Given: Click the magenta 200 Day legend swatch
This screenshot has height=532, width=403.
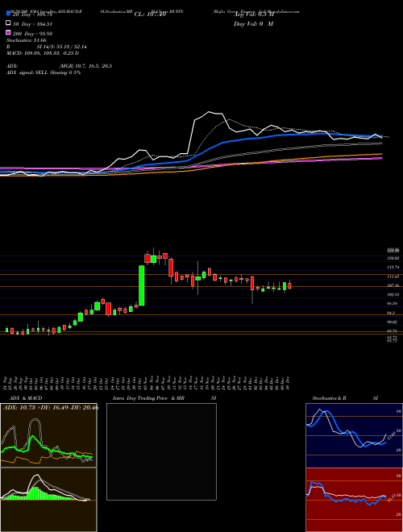Looking at the screenshot, I should [8, 33].
